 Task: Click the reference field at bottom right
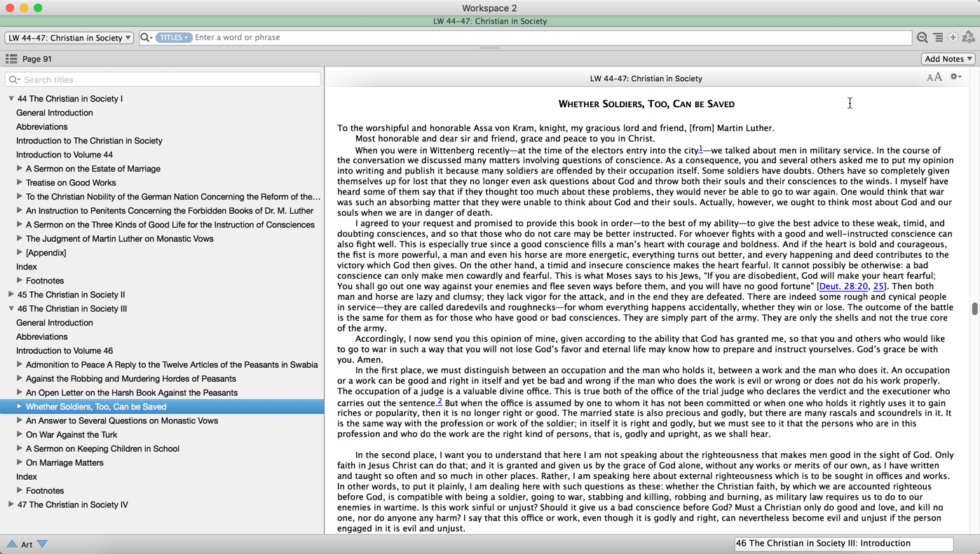[x=844, y=543]
